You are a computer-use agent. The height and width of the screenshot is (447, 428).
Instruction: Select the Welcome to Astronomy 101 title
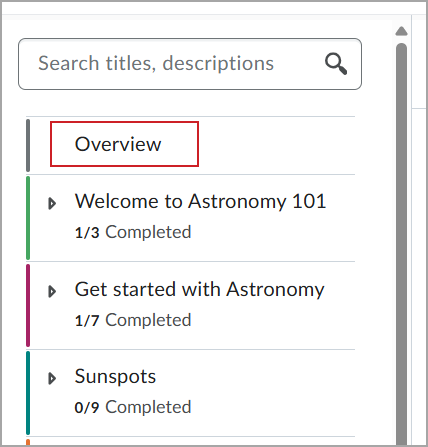pyautogui.click(x=200, y=201)
